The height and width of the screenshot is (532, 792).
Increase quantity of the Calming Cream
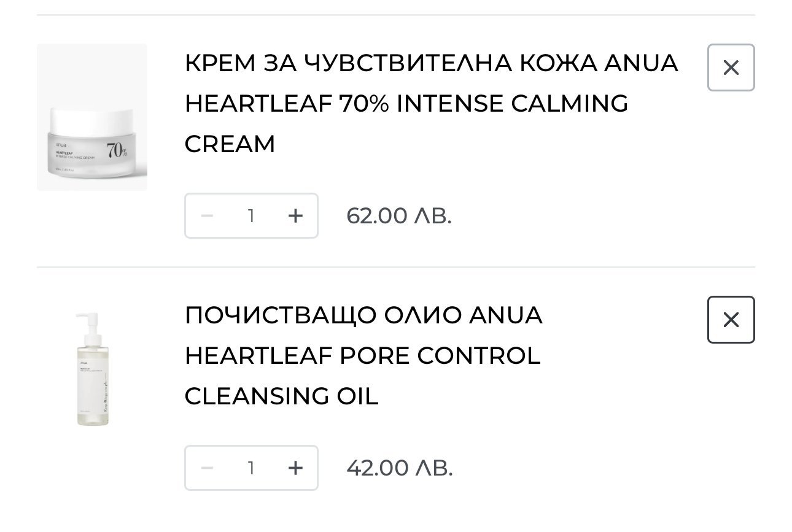(x=295, y=215)
